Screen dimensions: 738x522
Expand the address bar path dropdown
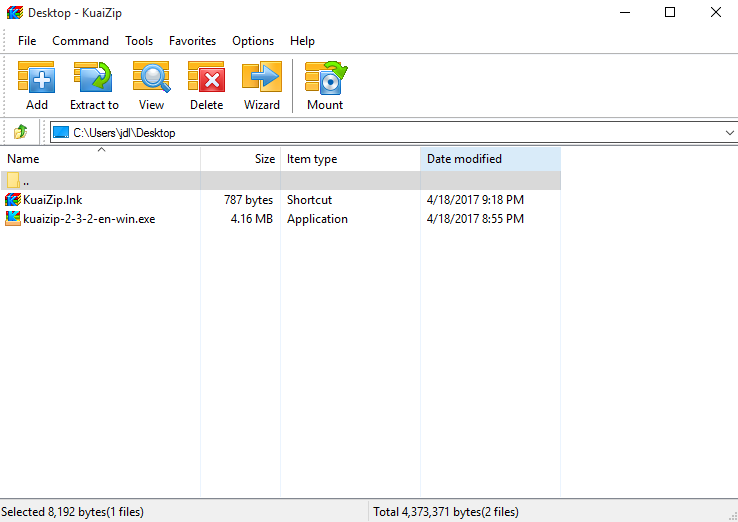730,133
